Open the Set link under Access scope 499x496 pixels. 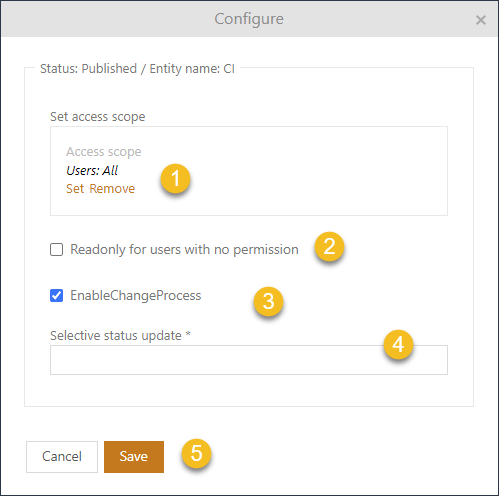(x=75, y=189)
